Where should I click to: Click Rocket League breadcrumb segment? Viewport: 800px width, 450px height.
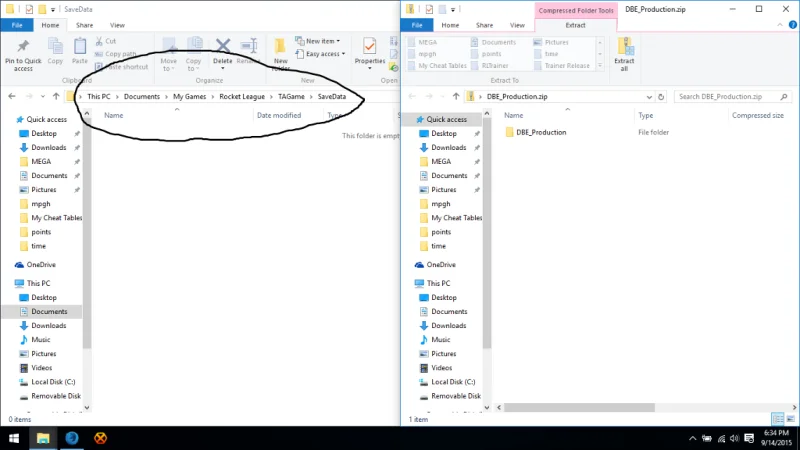tap(242, 96)
